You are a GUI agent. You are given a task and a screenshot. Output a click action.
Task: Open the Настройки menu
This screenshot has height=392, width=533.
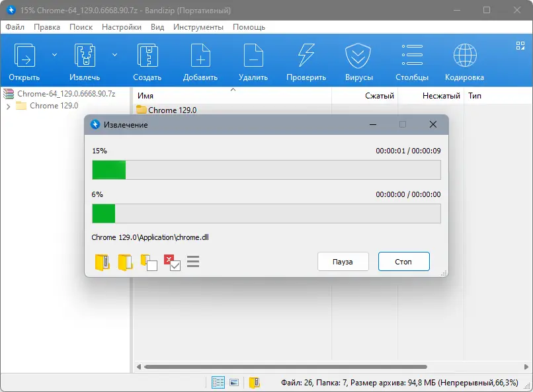coord(122,27)
